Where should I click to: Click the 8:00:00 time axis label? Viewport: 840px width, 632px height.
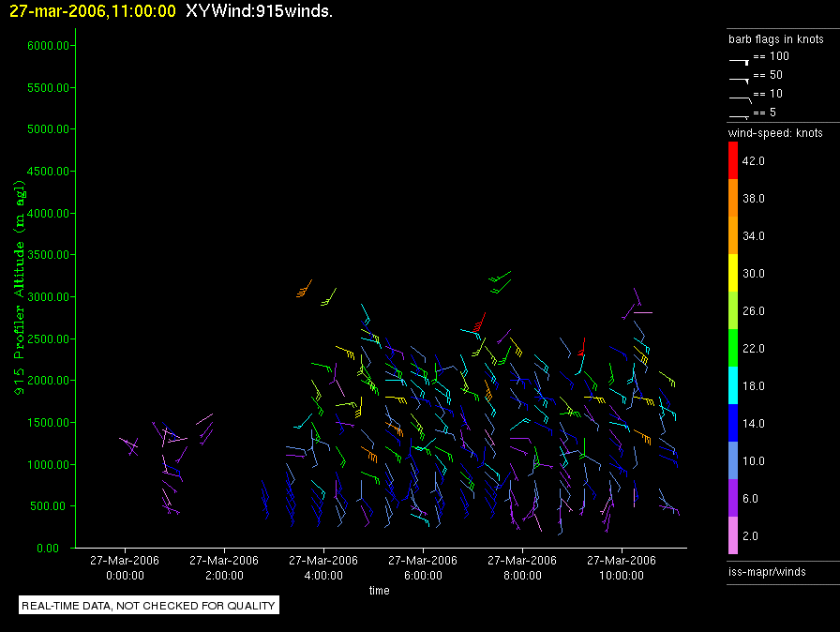pyautogui.click(x=522, y=576)
